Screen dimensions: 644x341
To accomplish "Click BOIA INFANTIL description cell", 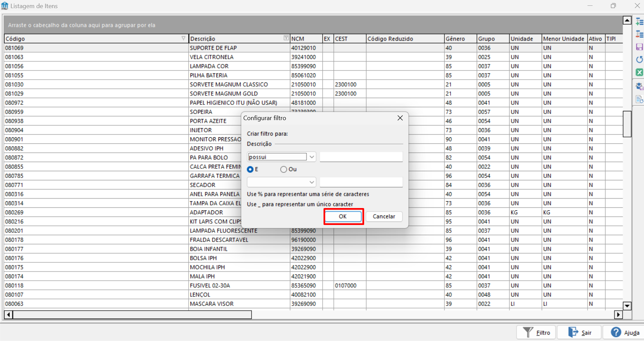I will (239, 249).
